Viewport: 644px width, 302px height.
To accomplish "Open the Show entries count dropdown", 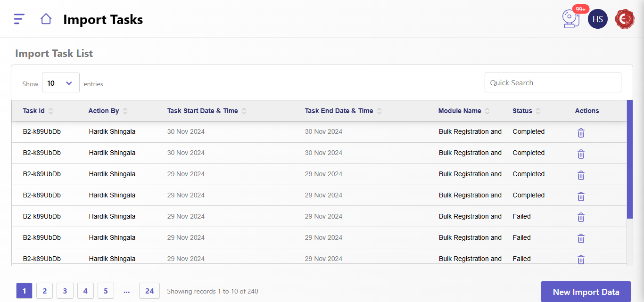I will click(60, 83).
